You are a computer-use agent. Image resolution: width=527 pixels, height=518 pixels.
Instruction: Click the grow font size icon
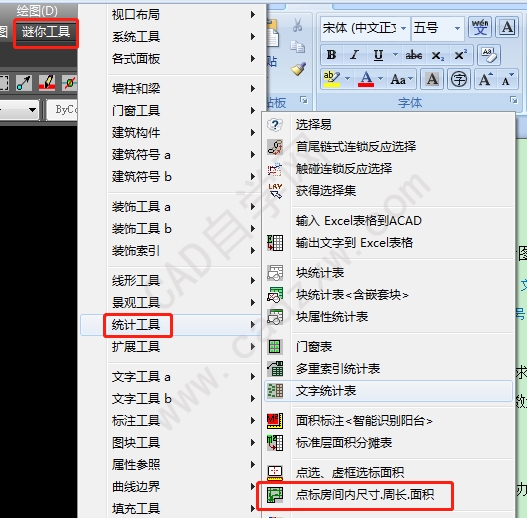485,80
